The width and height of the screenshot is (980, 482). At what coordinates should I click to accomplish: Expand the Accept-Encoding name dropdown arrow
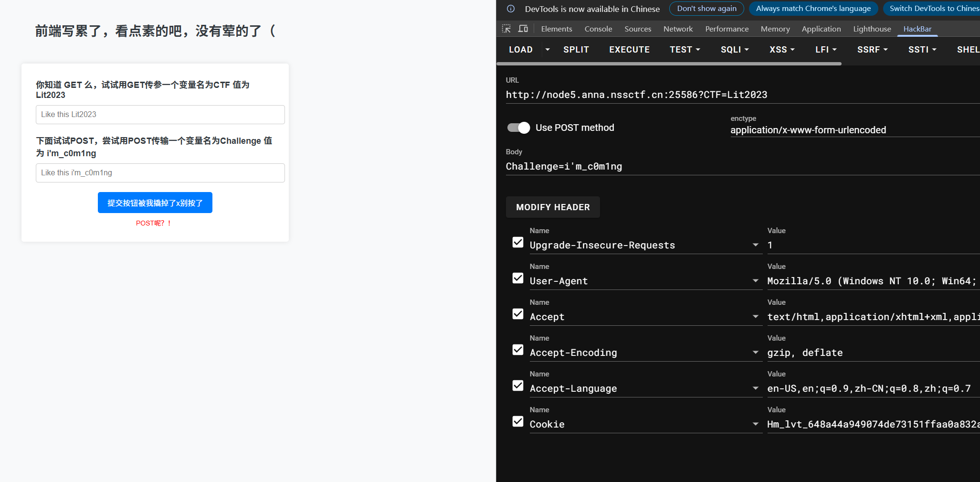[756, 353]
